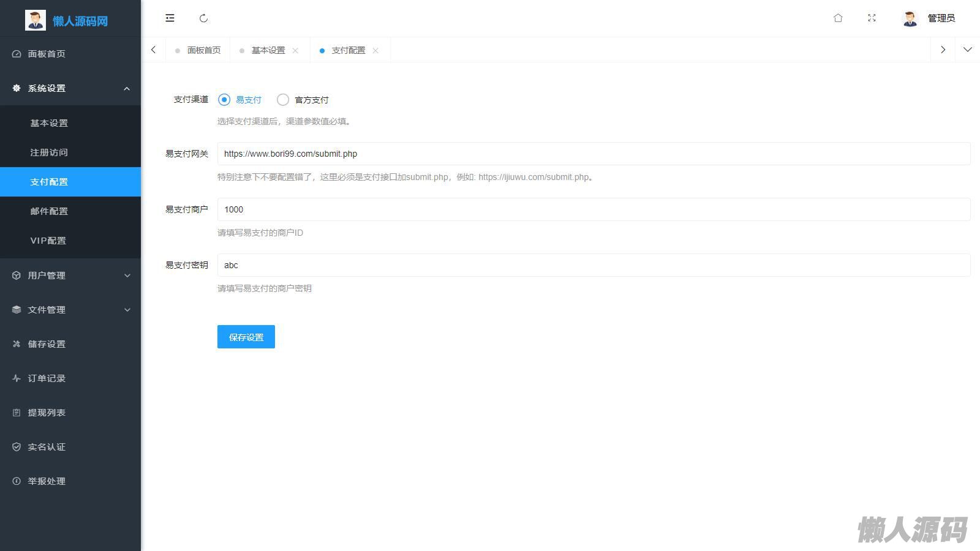980x551 pixels.
Task: Click the 易支付网关 URL input field
Action: pos(593,154)
